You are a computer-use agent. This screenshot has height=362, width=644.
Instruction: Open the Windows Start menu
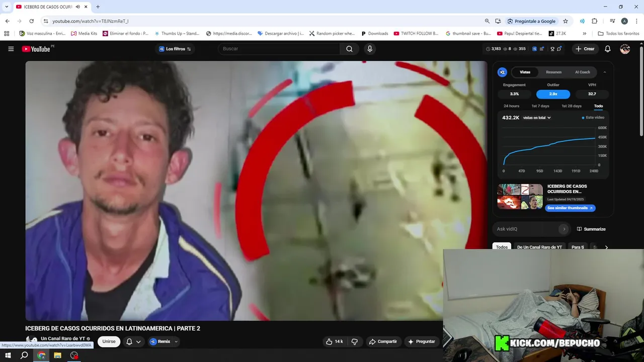pyautogui.click(x=8, y=355)
